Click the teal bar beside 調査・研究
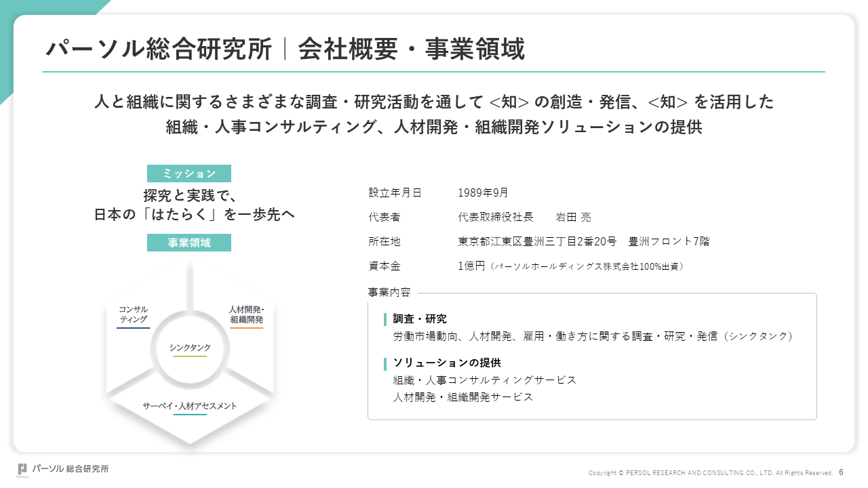Viewport: 868px width, 488px height. 385,319
